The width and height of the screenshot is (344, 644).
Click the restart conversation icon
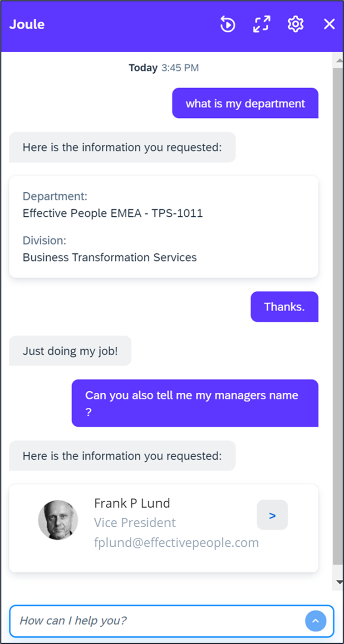228,24
